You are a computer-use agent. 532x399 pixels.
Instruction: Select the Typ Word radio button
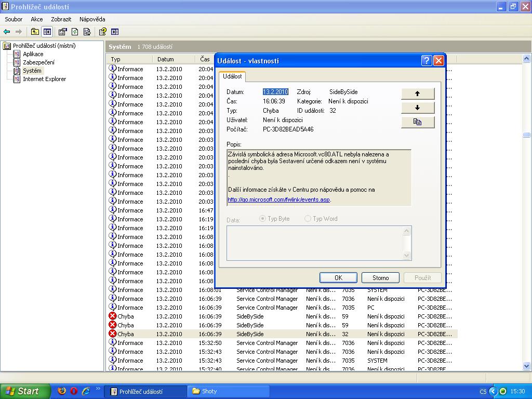pyautogui.click(x=308, y=219)
